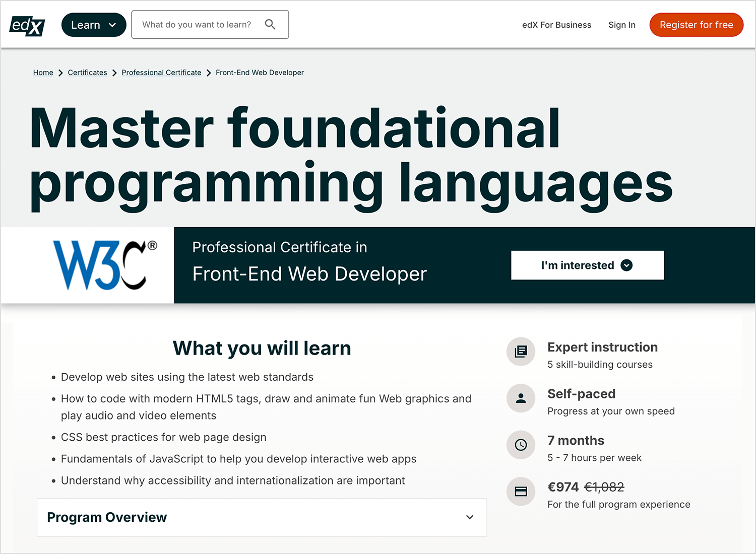756x554 pixels.
Task: Click the 'Expert instruction' heading
Action: tap(602, 347)
